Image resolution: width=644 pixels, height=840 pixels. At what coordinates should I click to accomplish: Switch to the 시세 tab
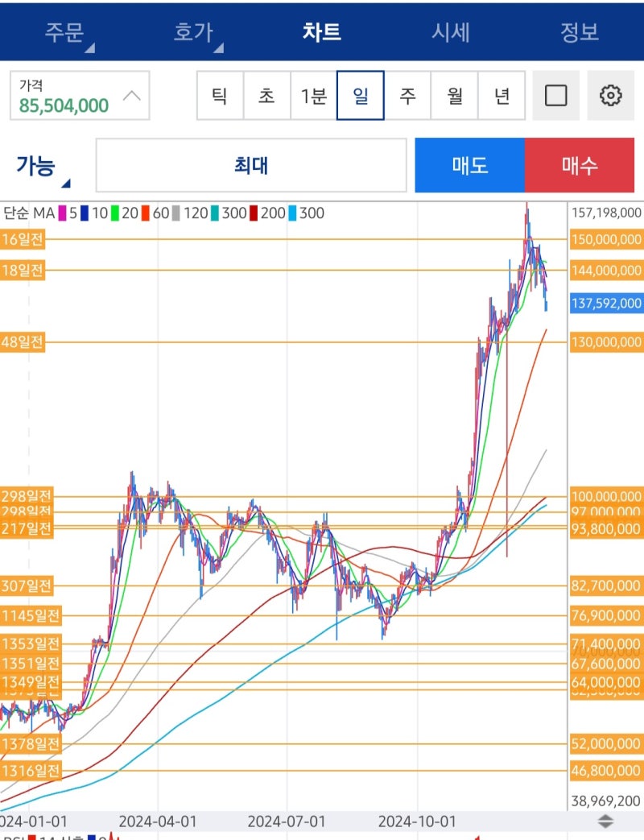[x=451, y=32]
